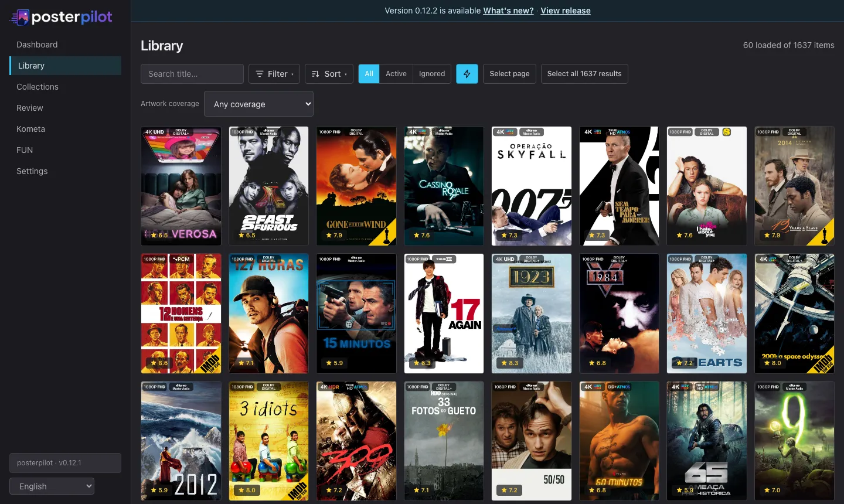Select the 2012 poster
Screen dimensions: 844x504
181,441
